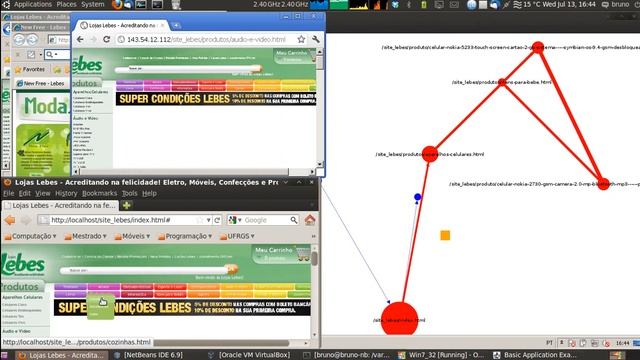Click the SUPER CONDIÇÕES LEBES banner in Chrome
The image size is (640, 360).
click(216, 99)
